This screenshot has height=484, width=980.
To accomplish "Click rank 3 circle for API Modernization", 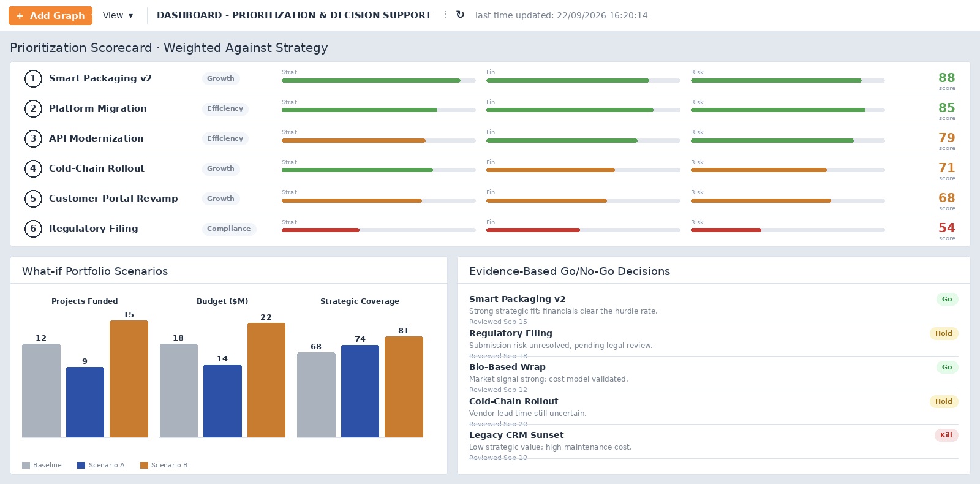I will coord(33,138).
